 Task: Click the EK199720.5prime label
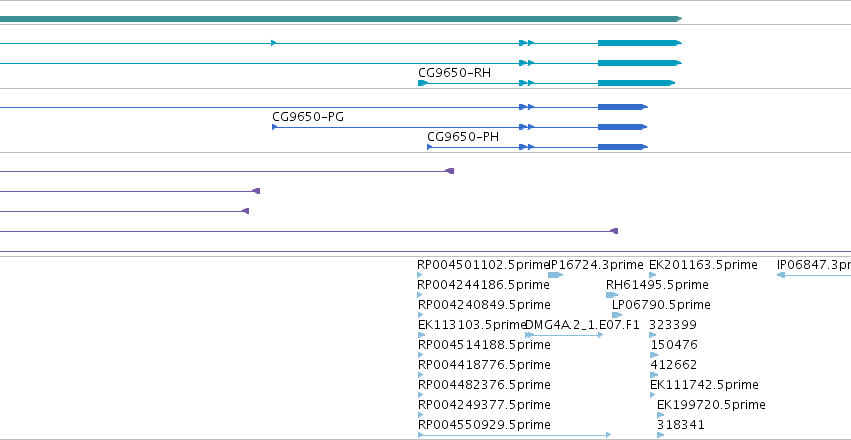711,405
